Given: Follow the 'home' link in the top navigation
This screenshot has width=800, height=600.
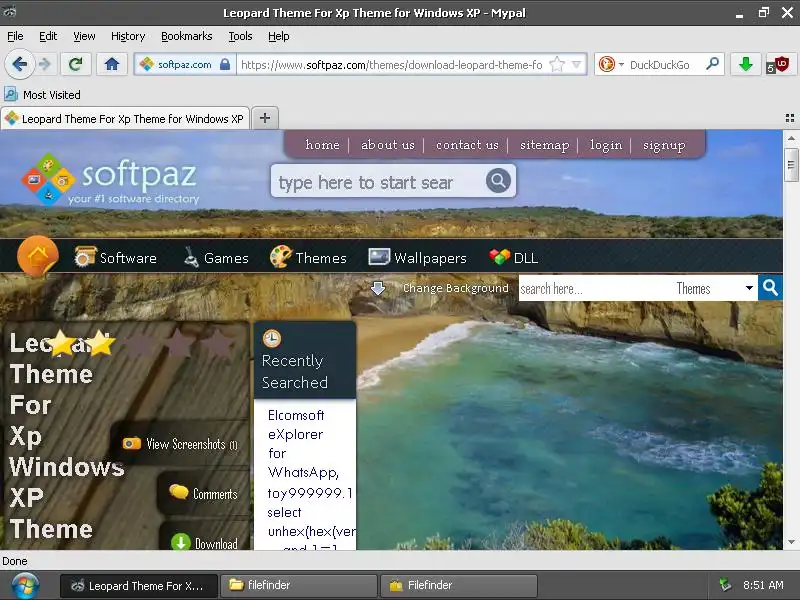Looking at the screenshot, I should click(322, 145).
